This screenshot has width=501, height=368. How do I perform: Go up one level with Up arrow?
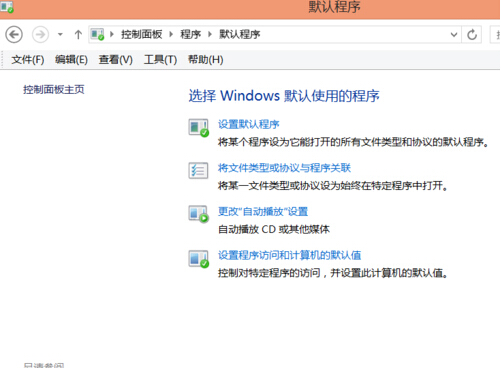point(78,34)
